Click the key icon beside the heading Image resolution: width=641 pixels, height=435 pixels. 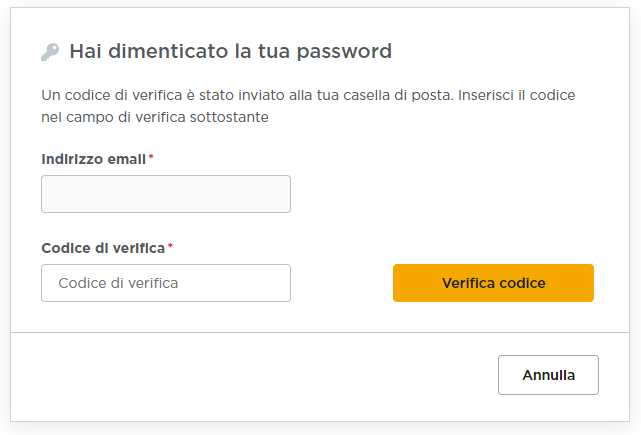pos(50,52)
